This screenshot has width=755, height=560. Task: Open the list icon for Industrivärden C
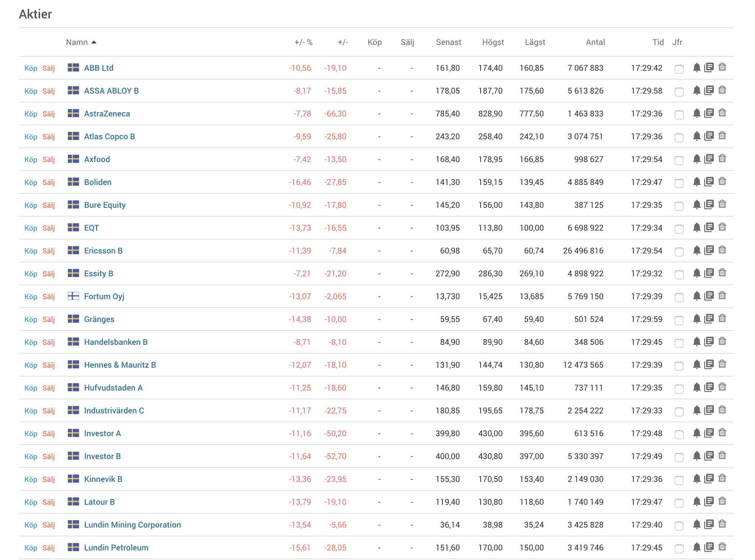(x=709, y=410)
